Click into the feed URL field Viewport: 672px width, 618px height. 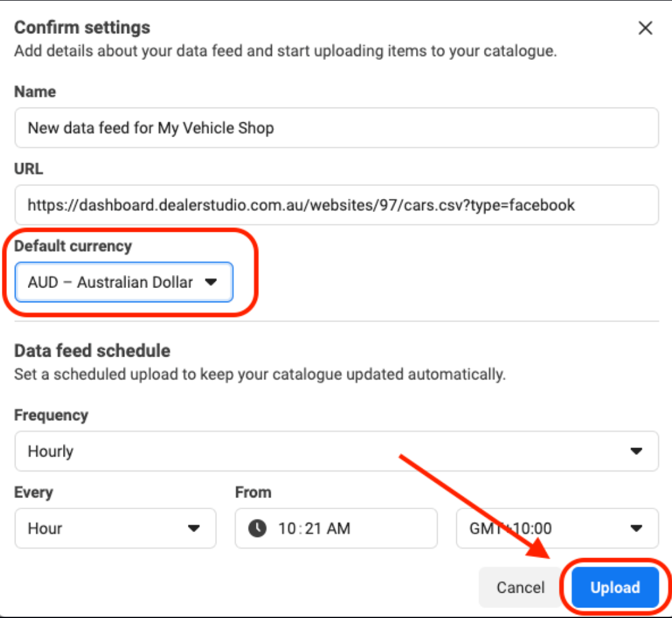click(x=336, y=205)
